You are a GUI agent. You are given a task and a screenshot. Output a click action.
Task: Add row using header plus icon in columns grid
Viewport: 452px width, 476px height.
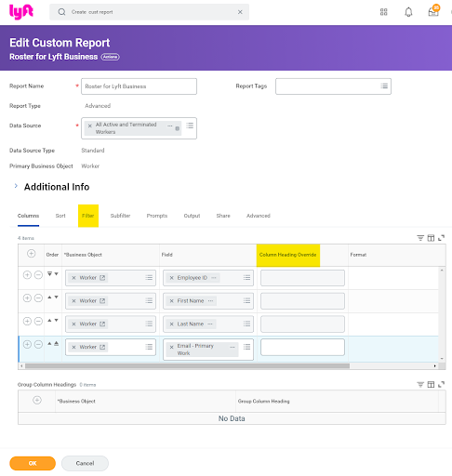coord(31,254)
